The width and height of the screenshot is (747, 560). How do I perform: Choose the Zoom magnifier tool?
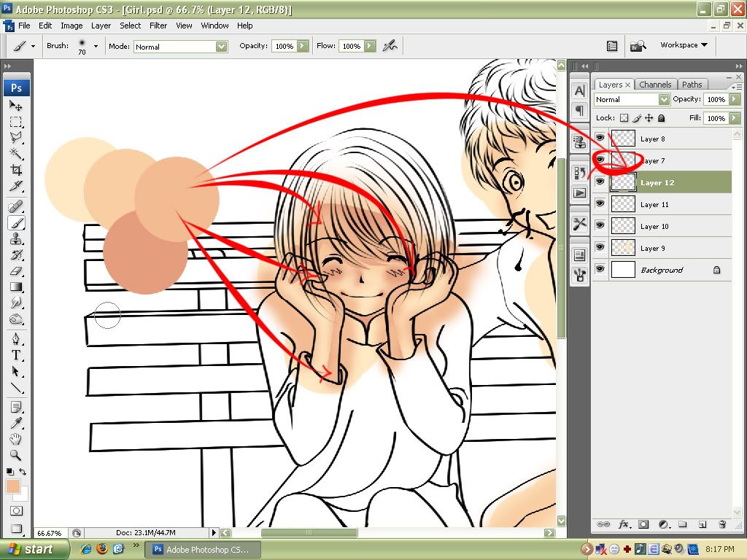click(16, 456)
